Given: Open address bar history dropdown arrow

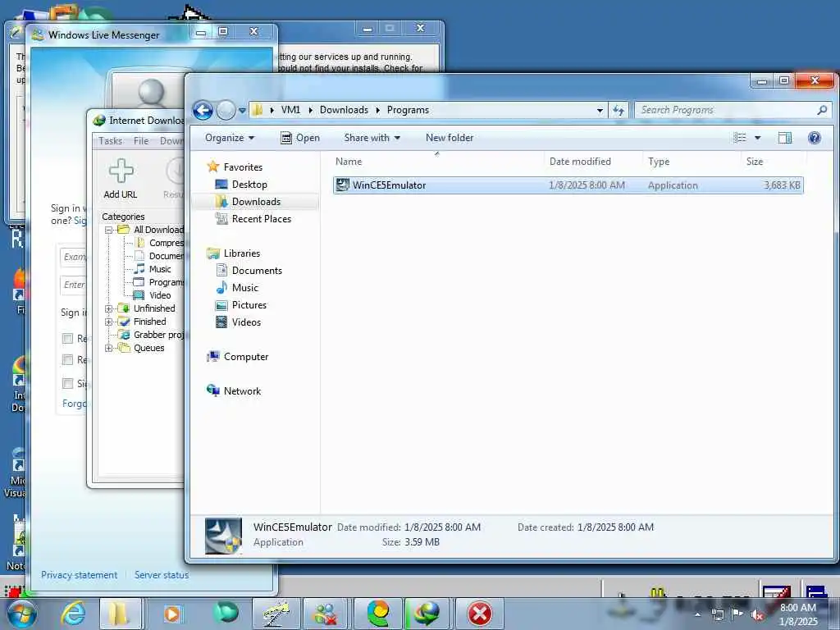Looking at the screenshot, I should click(x=600, y=111).
